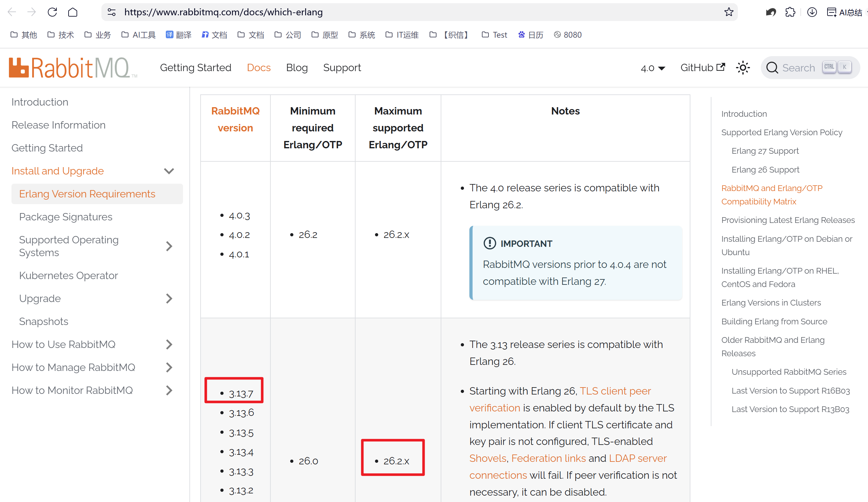This screenshot has height=502, width=868.
Task: Open the IT运维 bookmarks folder
Action: pos(402,35)
